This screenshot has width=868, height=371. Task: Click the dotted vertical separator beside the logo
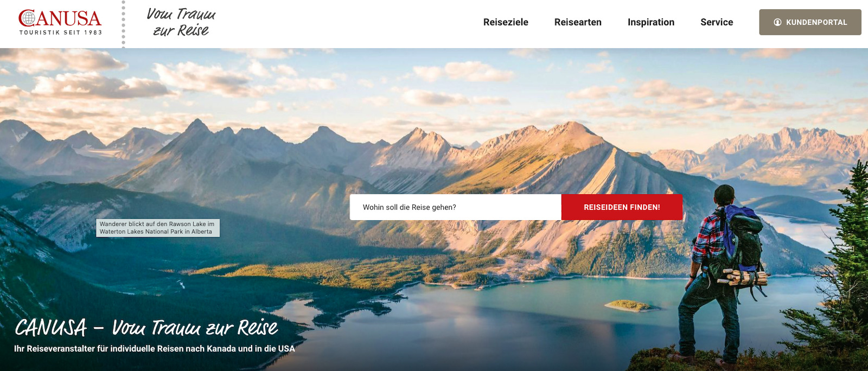tap(123, 24)
